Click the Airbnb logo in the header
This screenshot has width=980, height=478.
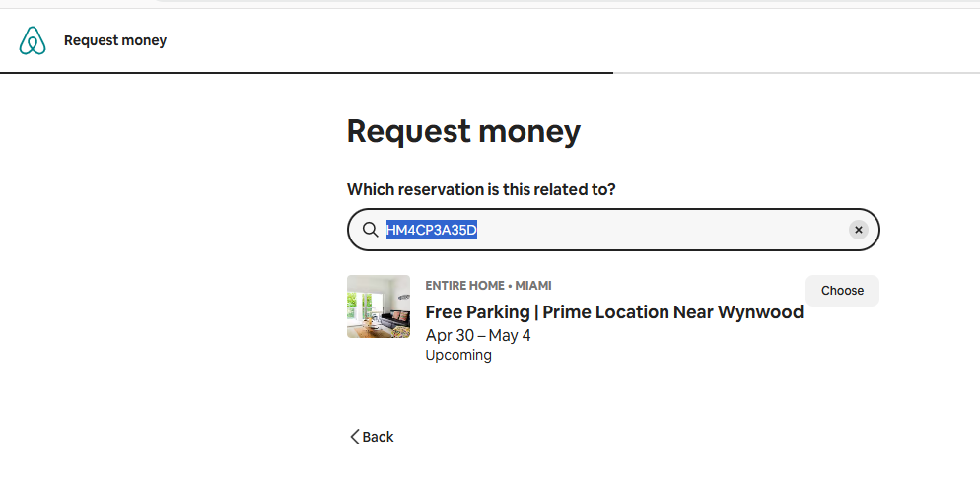[x=33, y=40]
